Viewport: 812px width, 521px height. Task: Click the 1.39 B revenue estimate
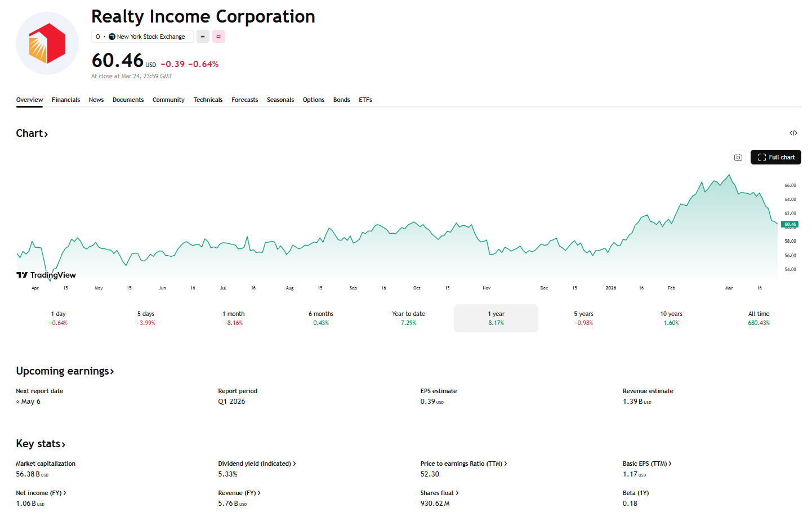click(x=637, y=402)
